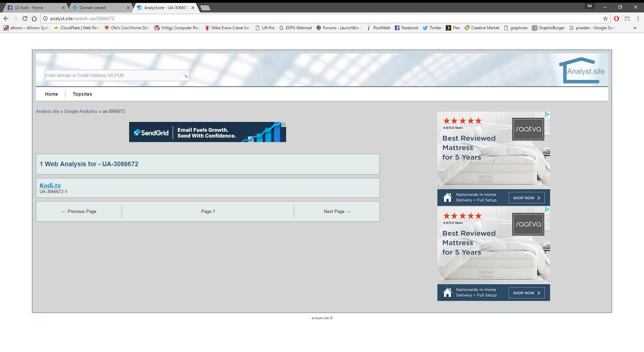Follow the Analyst.site breadcrumb link
The image size is (644, 352).
[47, 112]
